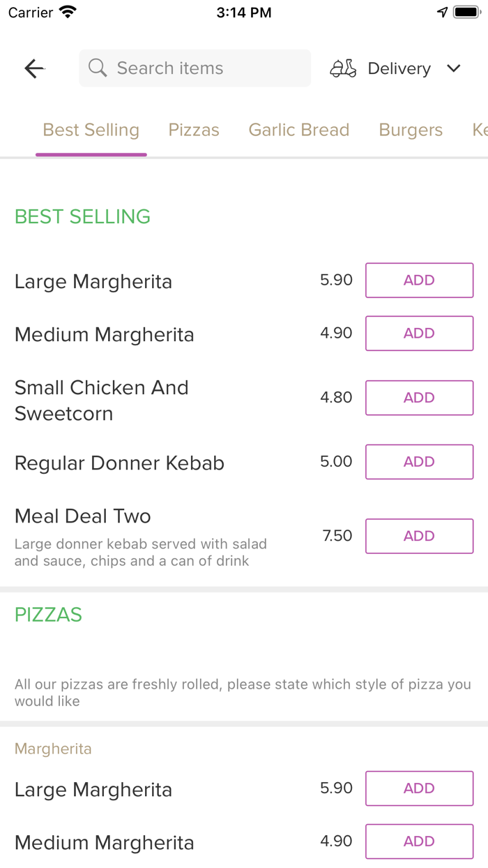Add the Small Chicken And Sweetcorn pizza
Screen dimensions: 488x868
[x=419, y=398]
